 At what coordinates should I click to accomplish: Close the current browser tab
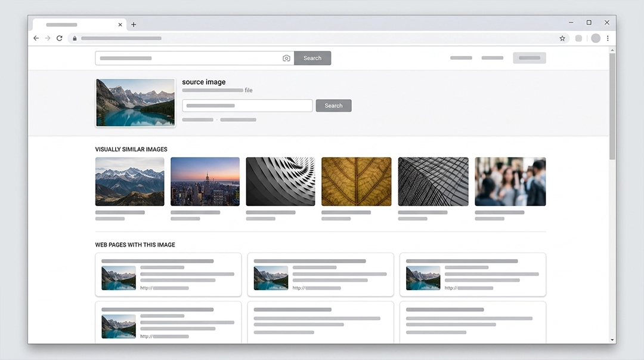[120, 24]
